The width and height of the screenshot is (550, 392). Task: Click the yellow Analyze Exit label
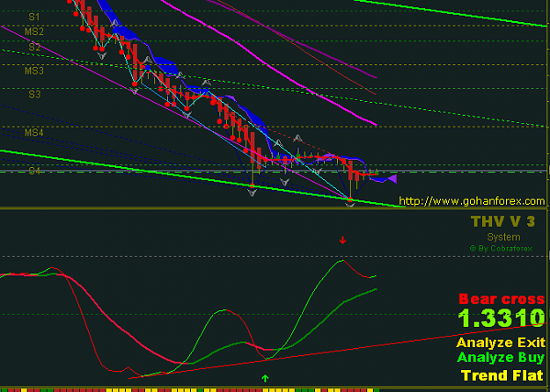click(x=501, y=342)
